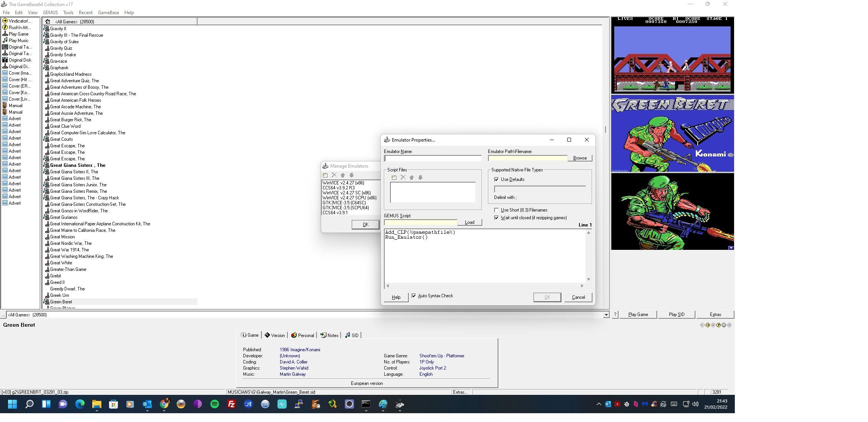This screenshot has height=422, width=868.
Task: Click the Play Game button beside Play SID
Action: coord(638,314)
